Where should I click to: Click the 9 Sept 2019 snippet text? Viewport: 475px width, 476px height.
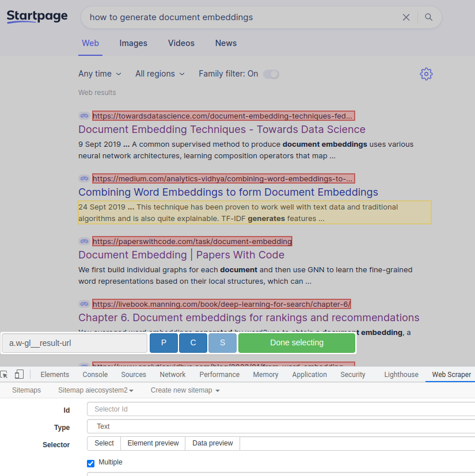click(x=246, y=150)
